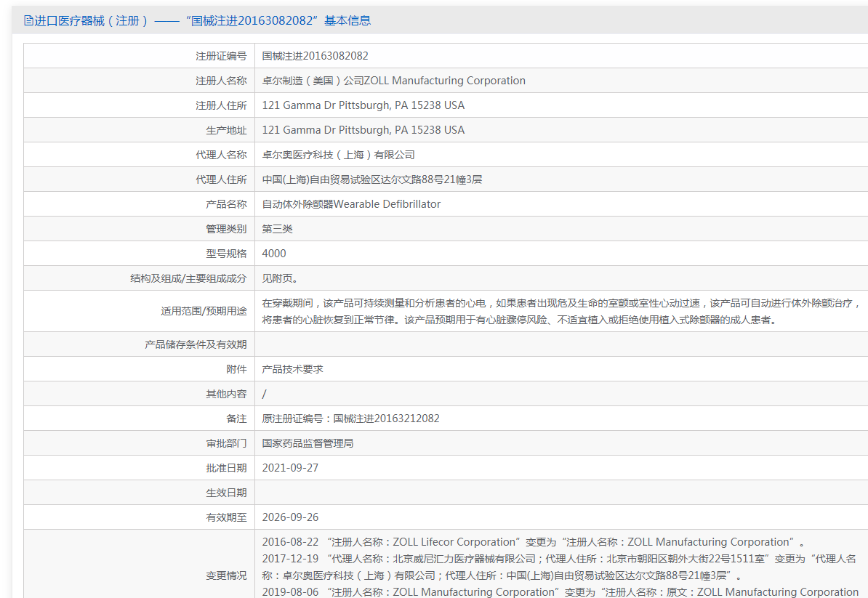Select the value 见附页。

pyautogui.click(x=280, y=278)
